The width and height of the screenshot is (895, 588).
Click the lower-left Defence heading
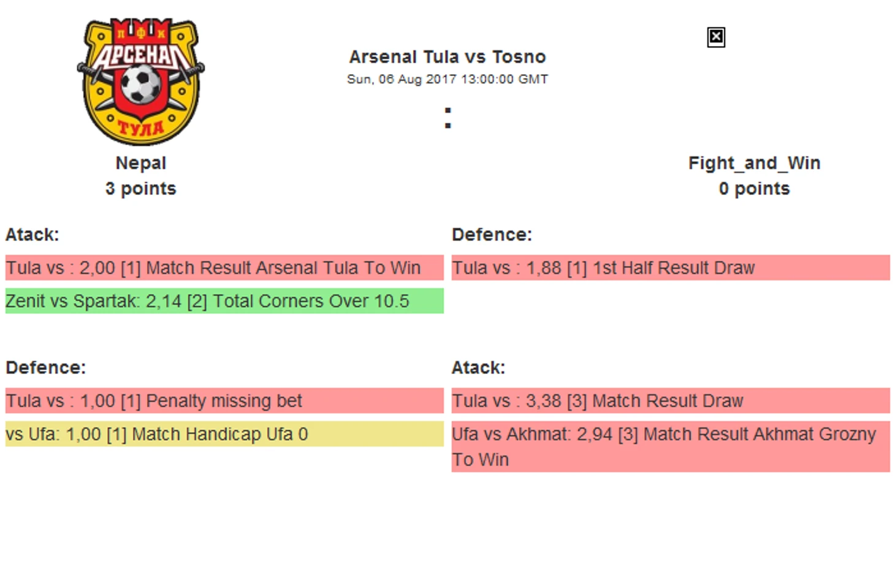[x=46, y=368]
